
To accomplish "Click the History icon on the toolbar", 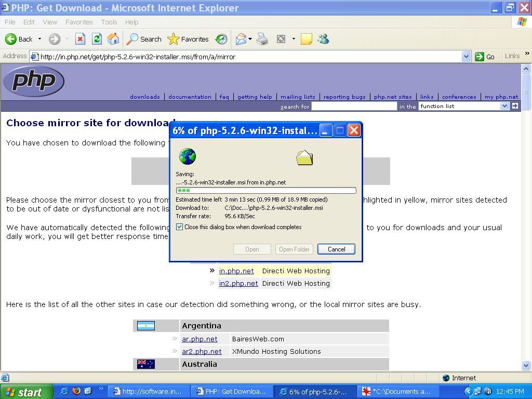I will 221,39.
